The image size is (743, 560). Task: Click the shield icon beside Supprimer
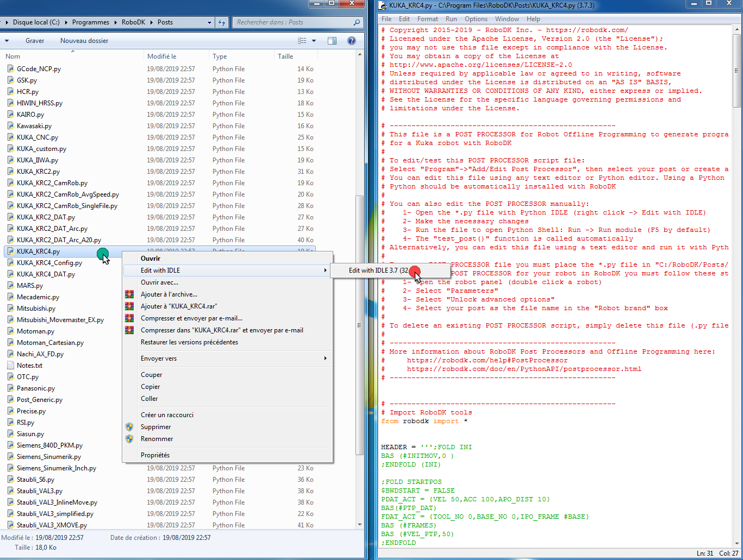pos(129,427)
